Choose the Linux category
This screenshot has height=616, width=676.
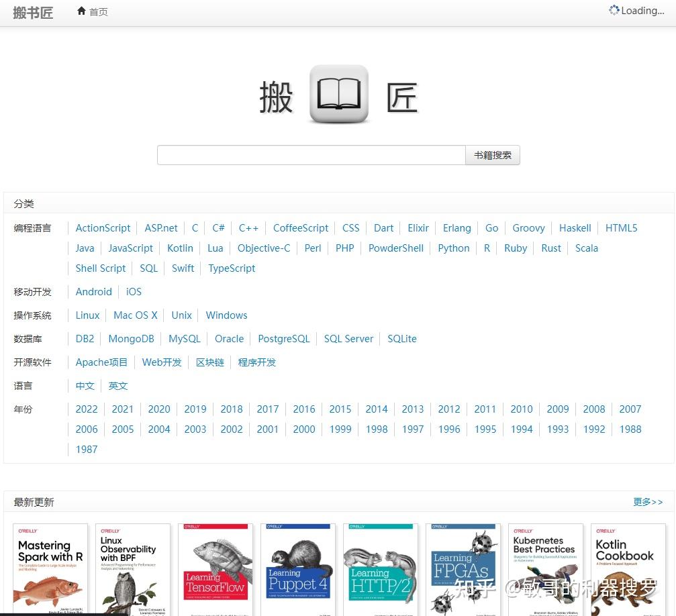(x=87, y=315)
